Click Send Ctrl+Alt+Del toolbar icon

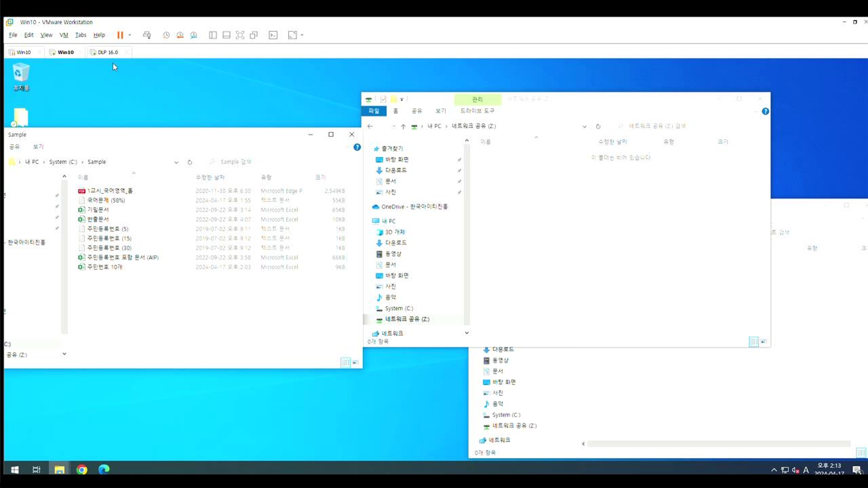click(147, 35)
